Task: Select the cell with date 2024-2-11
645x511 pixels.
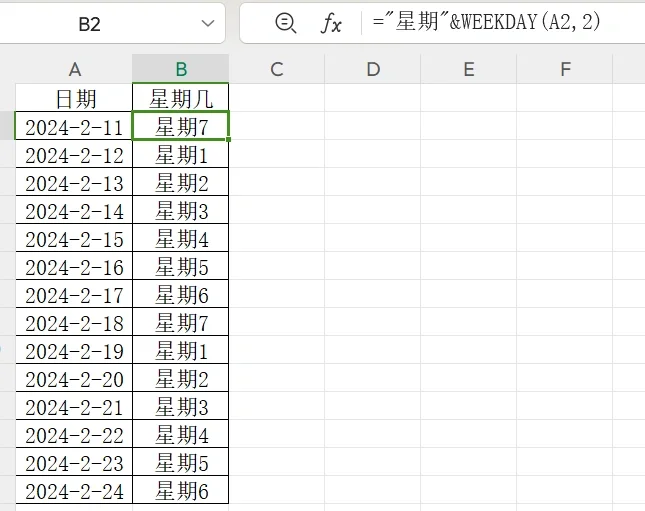Action: coord(74,126)
